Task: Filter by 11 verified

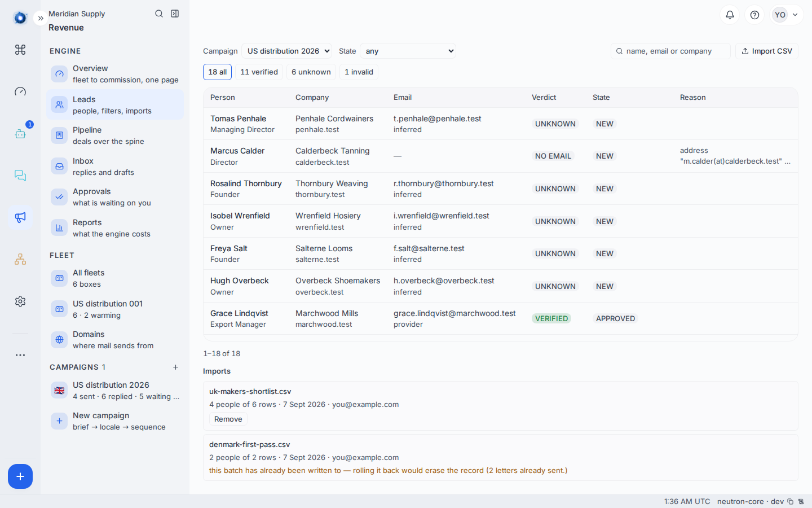Action: (259, 72)
